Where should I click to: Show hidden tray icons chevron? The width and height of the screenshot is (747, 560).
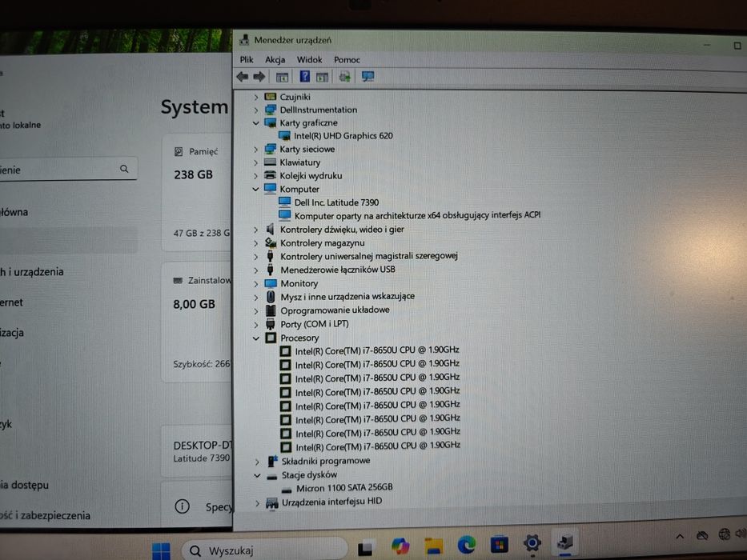pyautogui.click(x=680, y=537)
